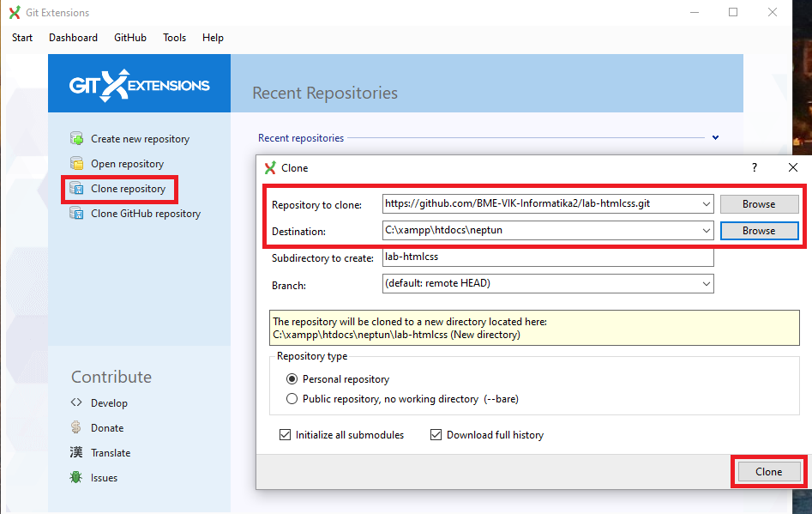
Task: Toggle Download full history checkbox
Action: pyautogui.click(x=436, y=435)
